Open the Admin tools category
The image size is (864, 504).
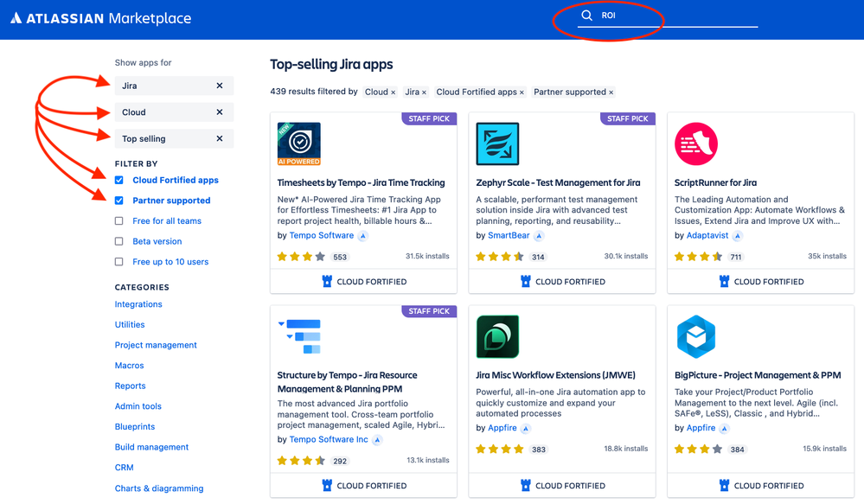[138, 406]
